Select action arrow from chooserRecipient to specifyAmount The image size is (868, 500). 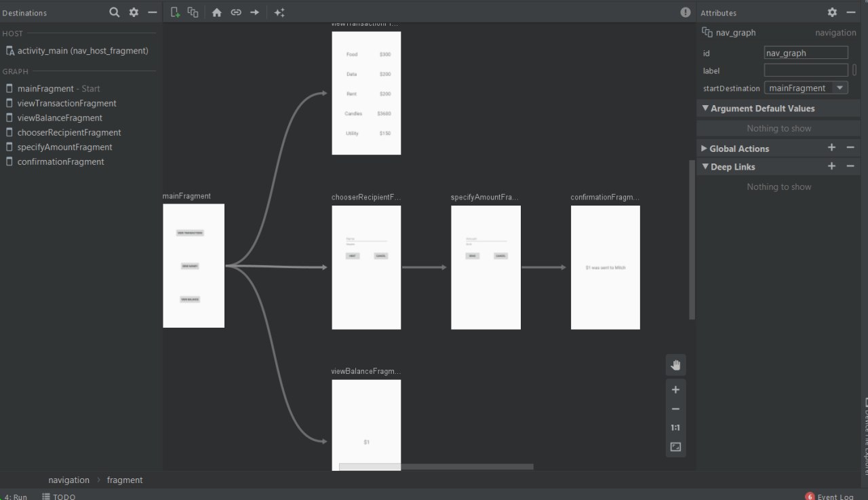click(x=425, y=267)
